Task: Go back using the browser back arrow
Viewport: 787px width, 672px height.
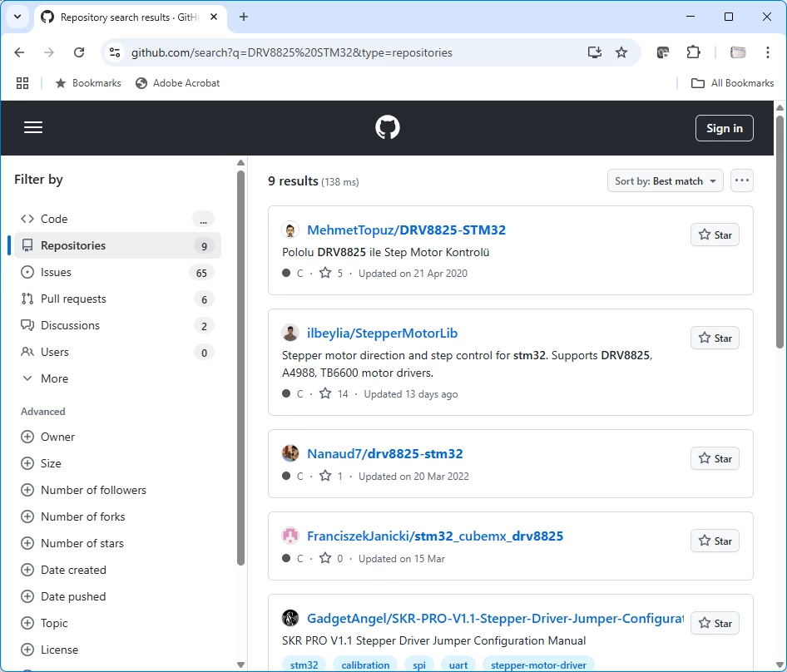Action: (19, 52)
